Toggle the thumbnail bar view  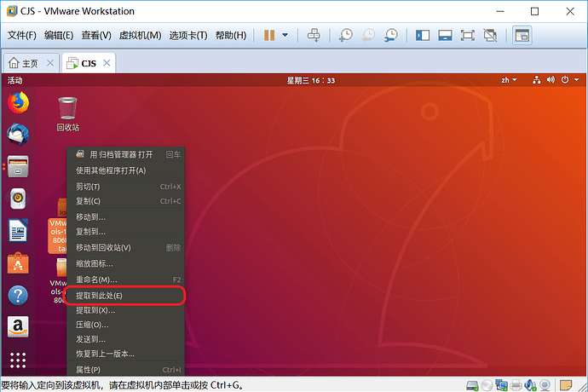445,35
